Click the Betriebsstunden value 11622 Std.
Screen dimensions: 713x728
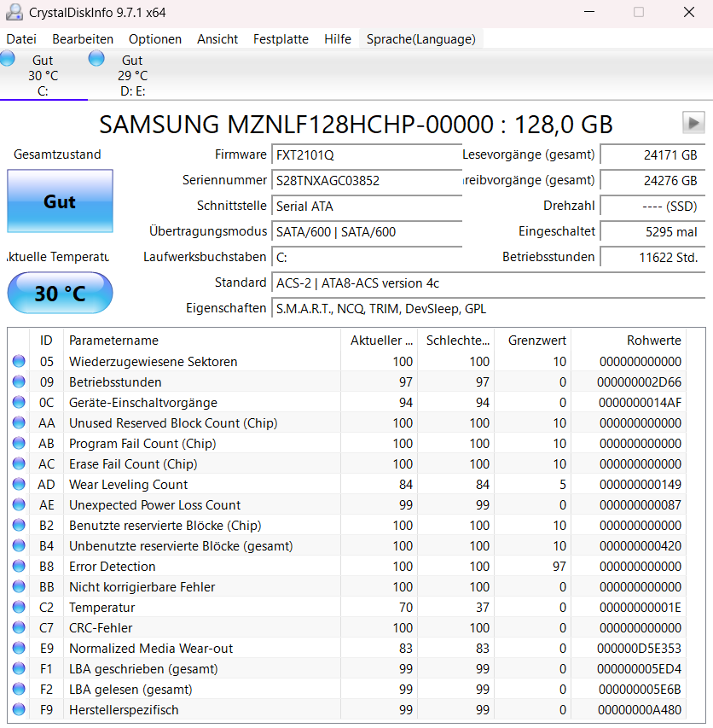click(x=652, y=257)
